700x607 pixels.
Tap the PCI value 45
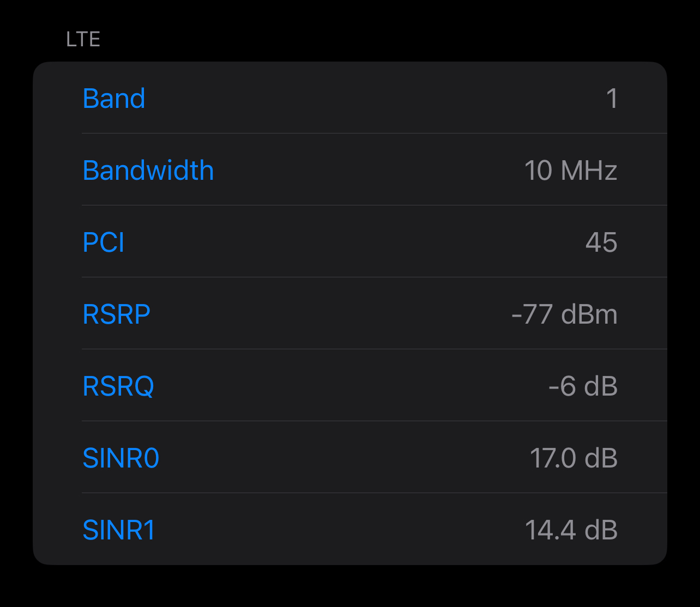(x=601, y=242)
